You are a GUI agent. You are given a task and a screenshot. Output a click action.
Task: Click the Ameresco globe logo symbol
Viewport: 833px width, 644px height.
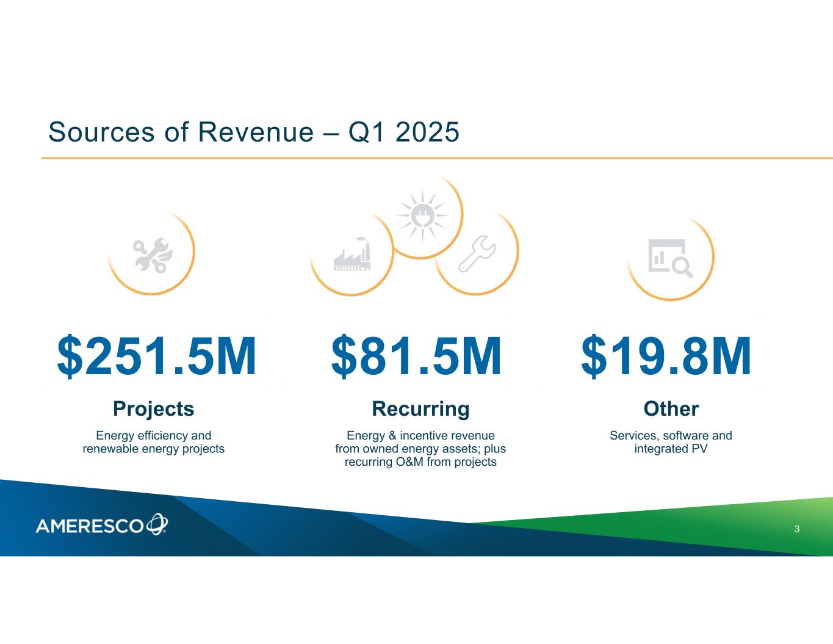157,524
